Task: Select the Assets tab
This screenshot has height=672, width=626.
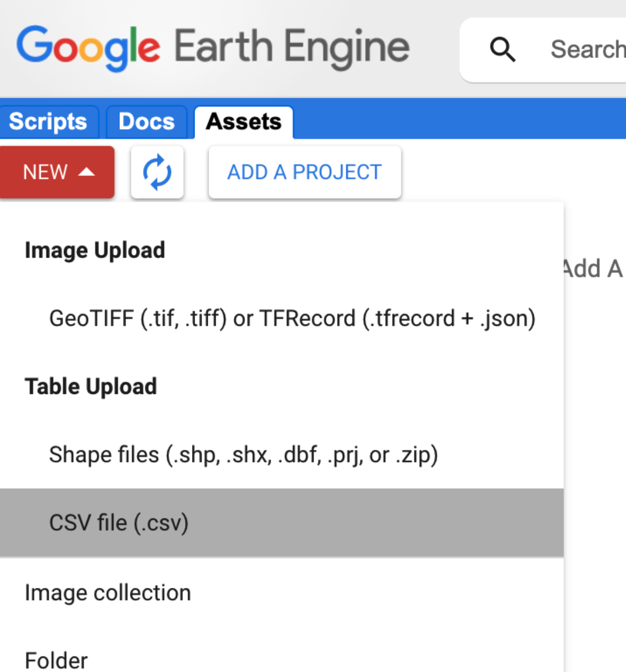Action: click(x=243, y=122)
